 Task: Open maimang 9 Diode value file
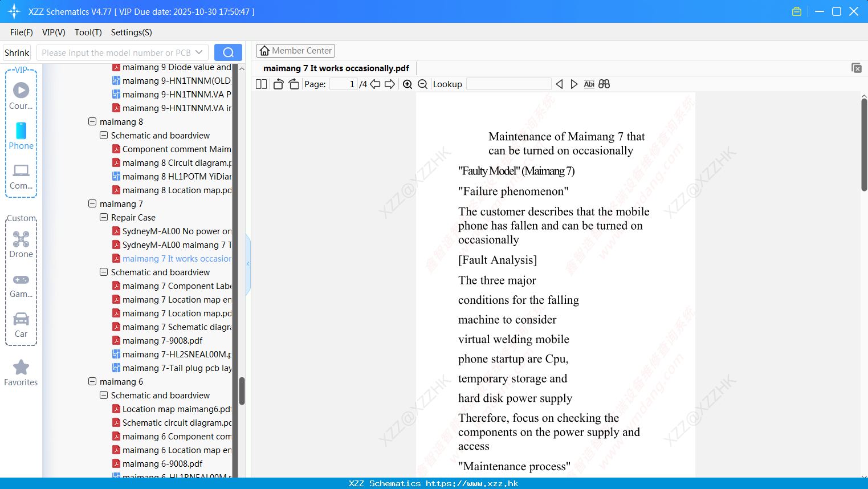(x=172, y=67)
